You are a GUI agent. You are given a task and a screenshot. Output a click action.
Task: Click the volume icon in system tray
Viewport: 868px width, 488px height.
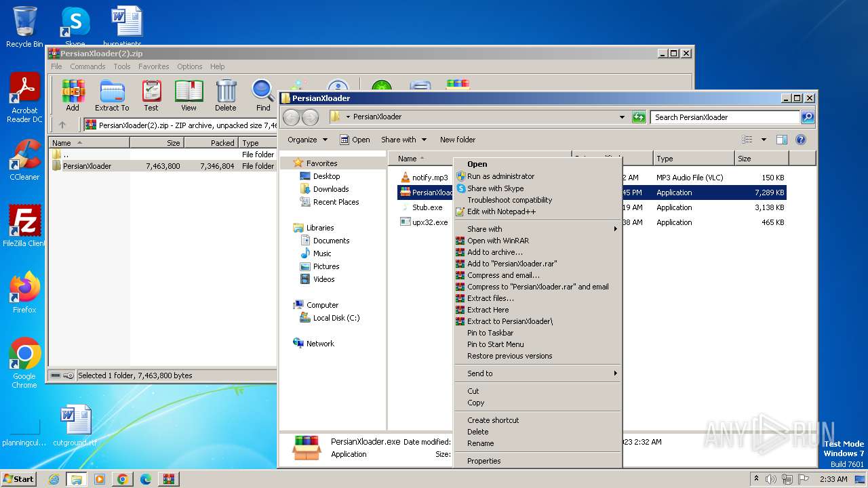pyautogui.click(x=771, y=479)
